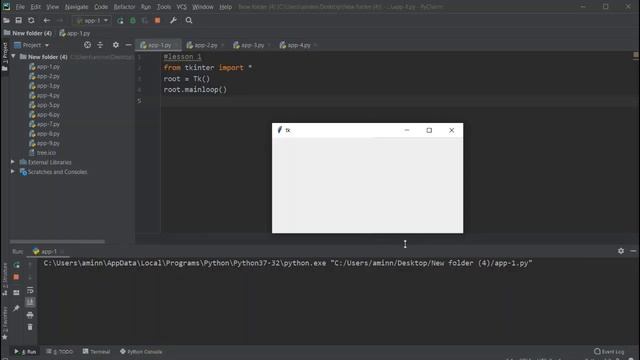640x360 pixels.
Task: Place cursor on the root.mainloop() code line
Action: pos(195,90)
